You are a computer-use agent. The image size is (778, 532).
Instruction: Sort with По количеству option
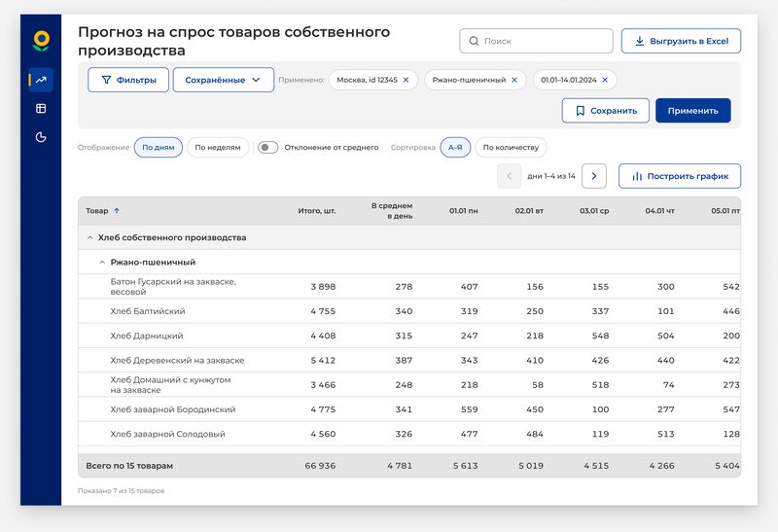click(x=511, y=148)
